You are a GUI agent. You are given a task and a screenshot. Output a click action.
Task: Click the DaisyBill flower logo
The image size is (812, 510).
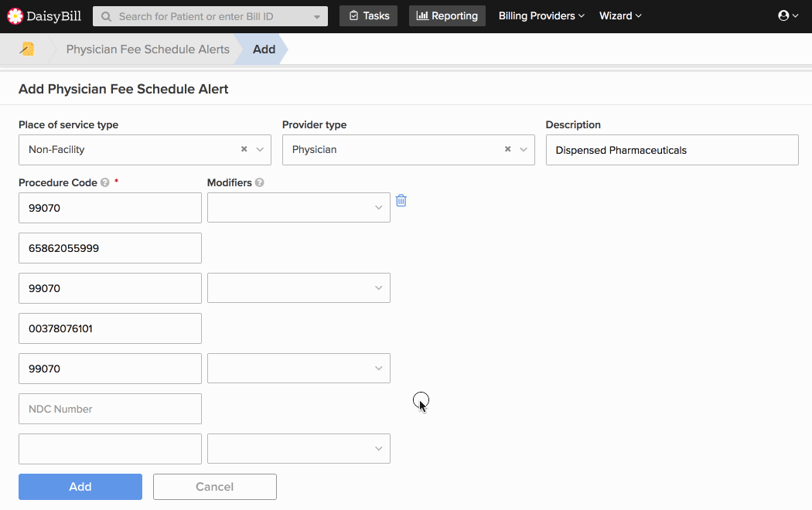tap(15, 15)
